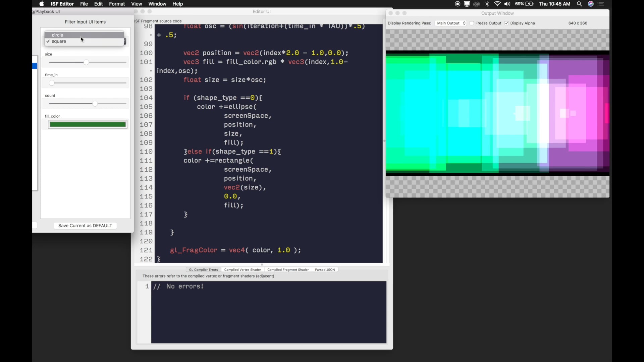Open the Main Output rendering pass dropdown
644x362 pixels.
pos(451,23)
